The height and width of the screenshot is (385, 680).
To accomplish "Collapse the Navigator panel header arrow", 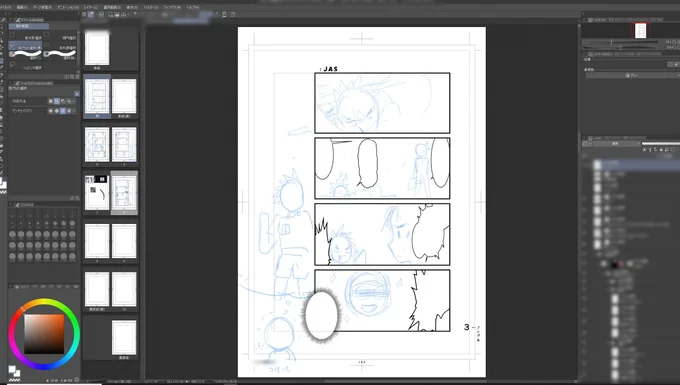I will coord(584,20).
